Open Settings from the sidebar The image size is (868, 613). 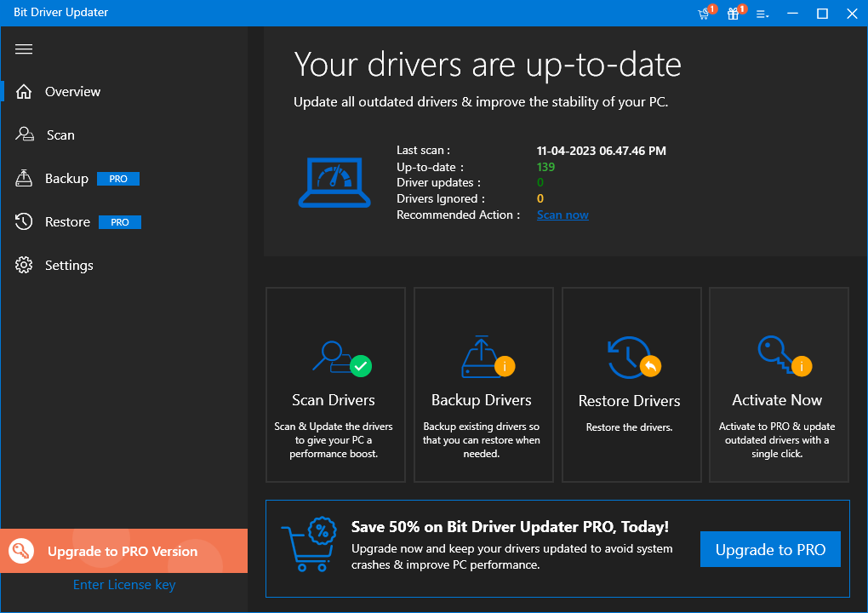(x=68, y=266)
